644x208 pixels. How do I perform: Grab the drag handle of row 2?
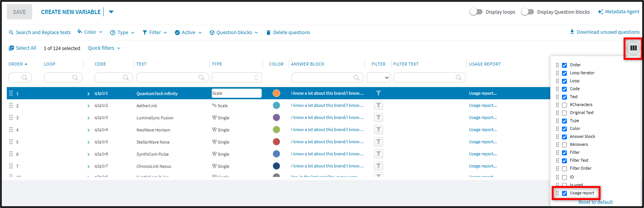pyautogui.click(x=11, y=105)
